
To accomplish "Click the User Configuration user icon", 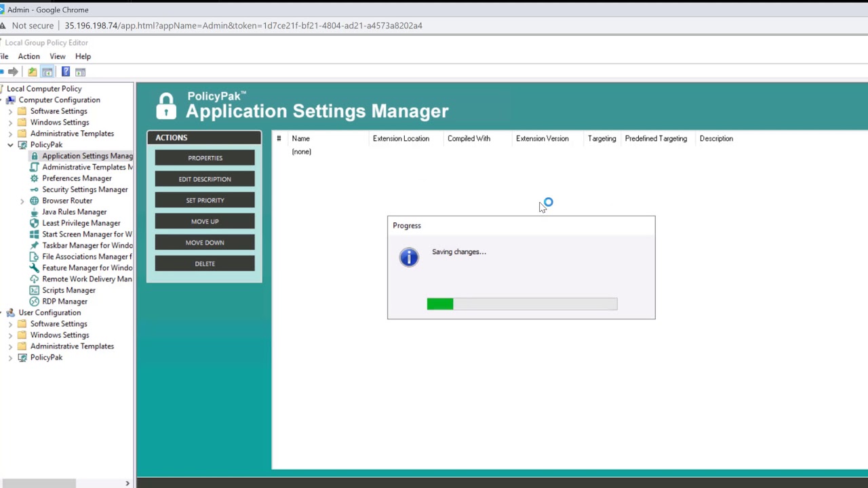I will click(11, 313).
